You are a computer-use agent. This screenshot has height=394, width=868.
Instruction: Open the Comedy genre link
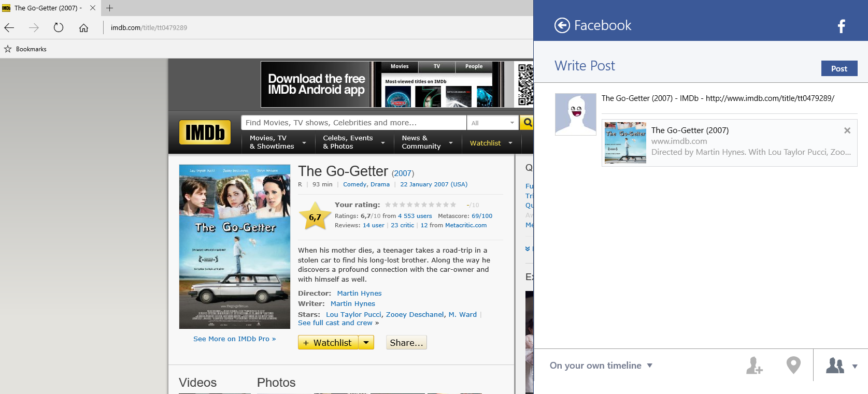coord(354,184)
